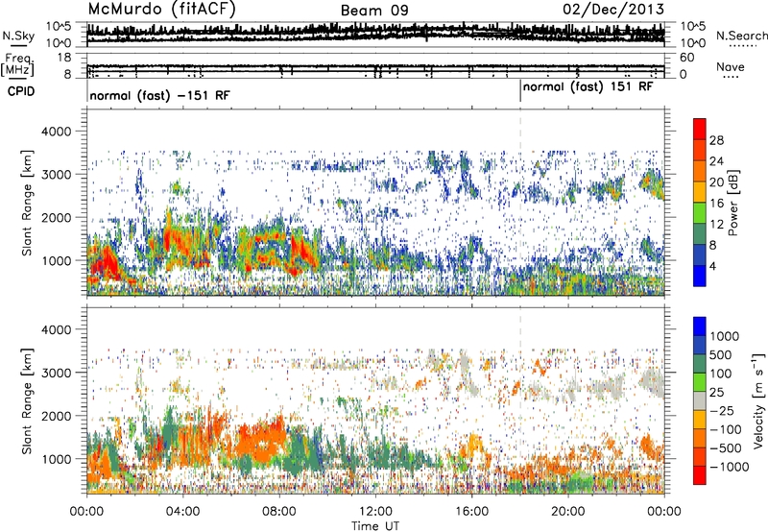The width and height of the screenshot is (768, 532).
Task: Click the '28' power scale value
Action: (x=716, y=140)
